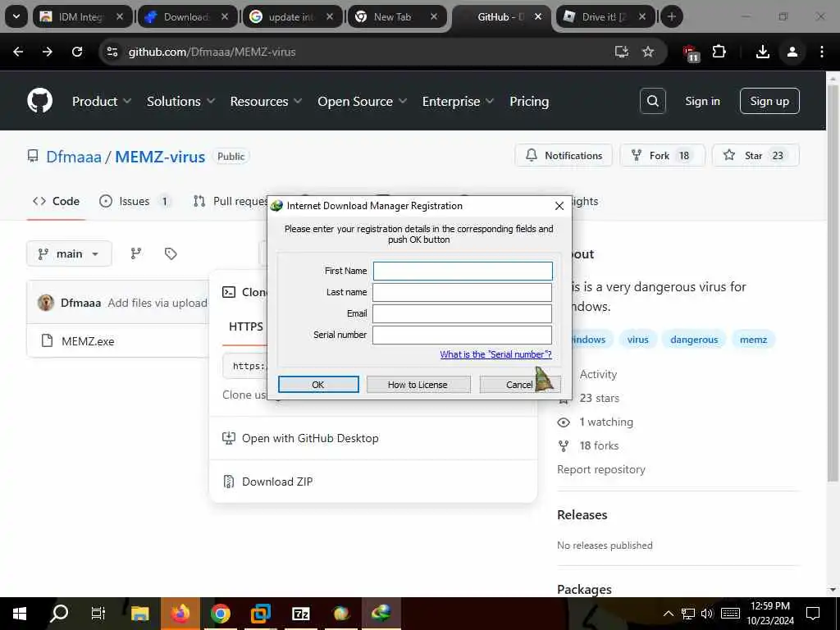Switch to the IDM Integration browser tab

82,16
